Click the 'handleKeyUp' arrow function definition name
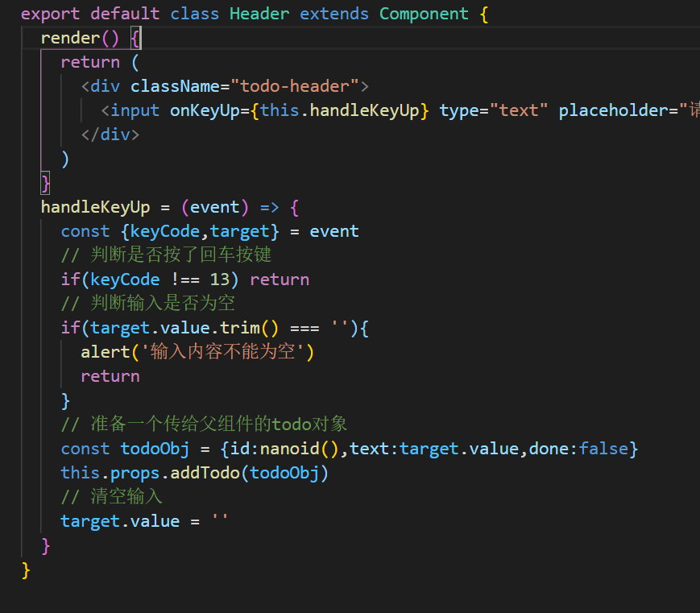This screenshot has width=700, height=613. tap(95, 207)
